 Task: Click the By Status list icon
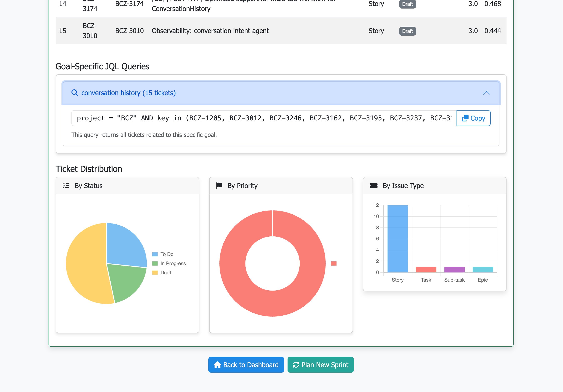tap(66, 186)
